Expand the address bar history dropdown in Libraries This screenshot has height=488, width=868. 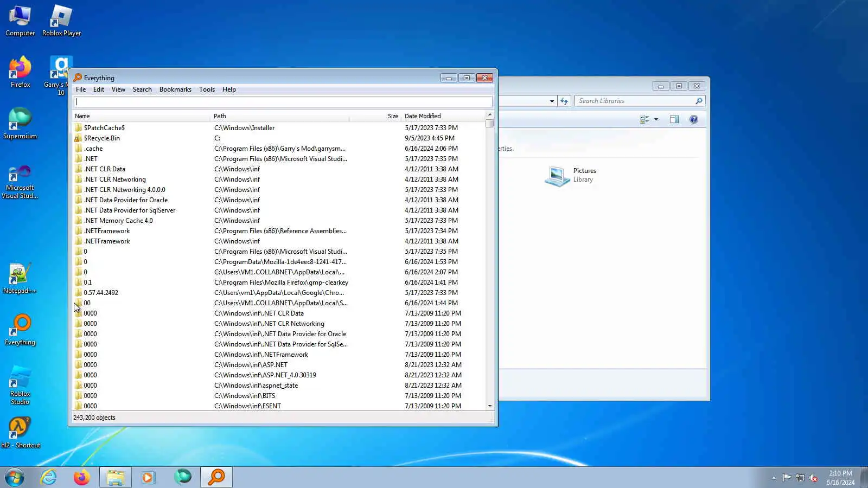pyautogui.click(x=552, y=101)
